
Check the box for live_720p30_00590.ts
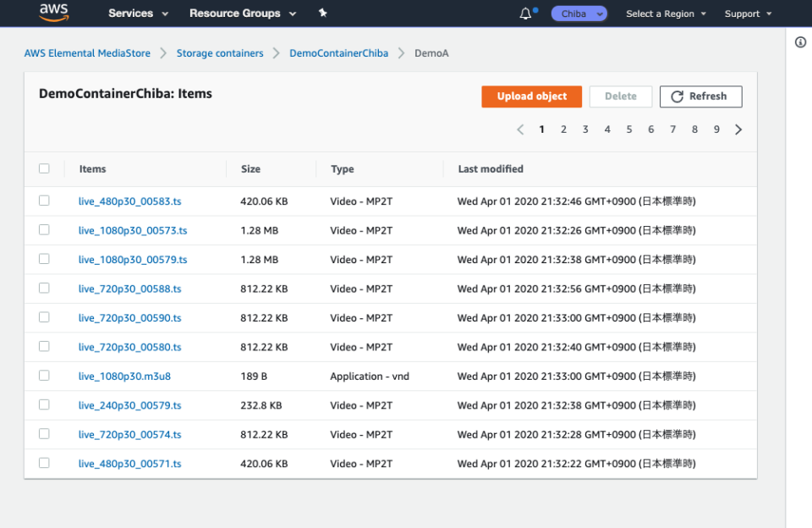[x=44, y=317]
